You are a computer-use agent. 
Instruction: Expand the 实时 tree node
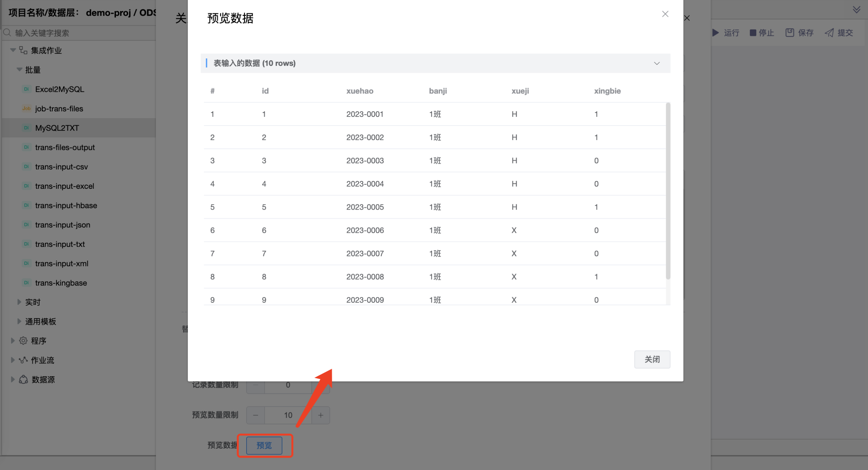pos(19,302)
